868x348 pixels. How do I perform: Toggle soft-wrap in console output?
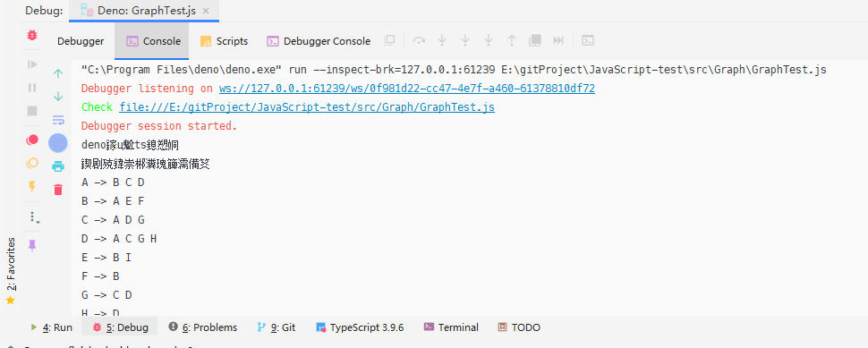[x=58, y=120]
